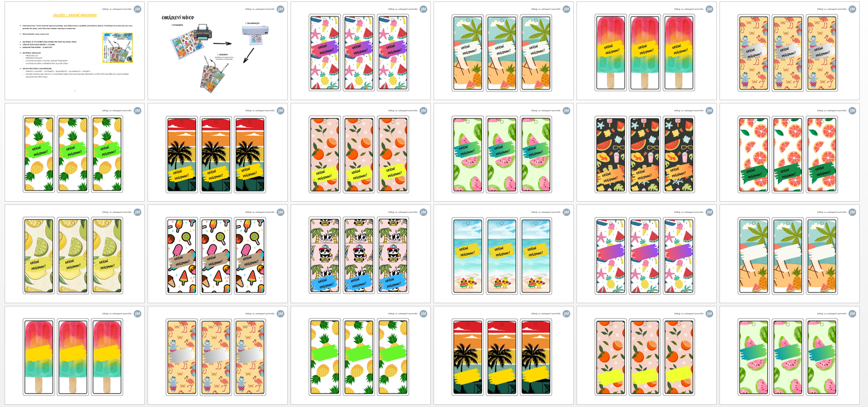The width and height of the screenshot is (868, 407).
Task: Open the blank-label watermelon bookmarks page
Action: point(790,355)
